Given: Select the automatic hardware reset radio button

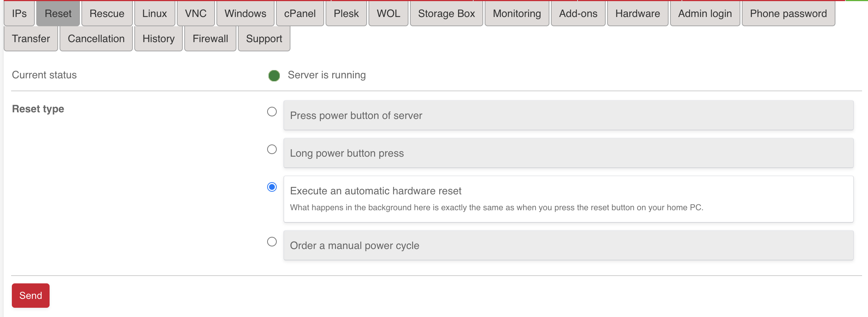Looking at the screenshot, I should click(x=272, y=187).
